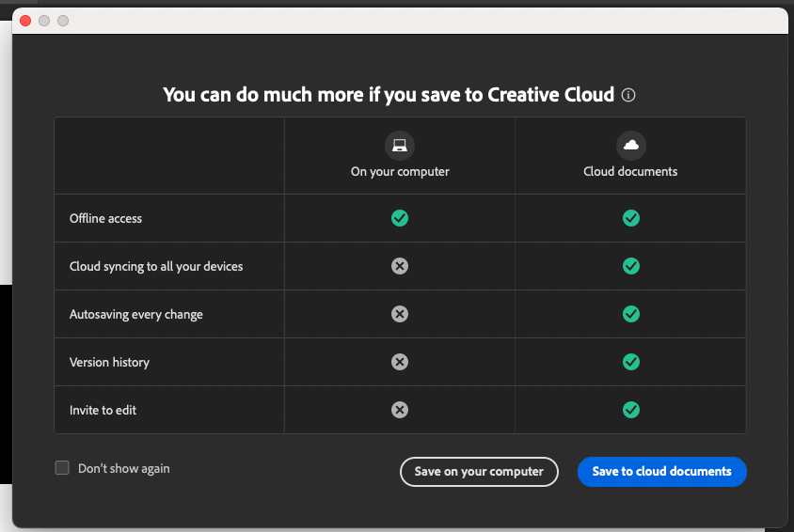Image resolution: width=794 pixels, height=532 pixels.
Task: Click the green check for Offline access on computer
Action: pyautogui.click(x=400, y=218)
